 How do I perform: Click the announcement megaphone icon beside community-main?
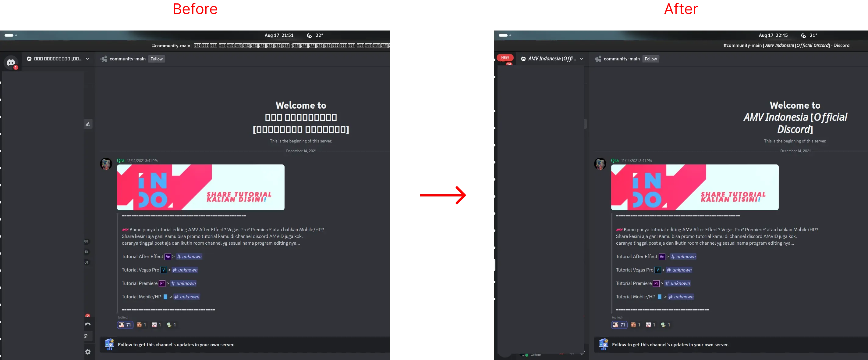[104, 59]
